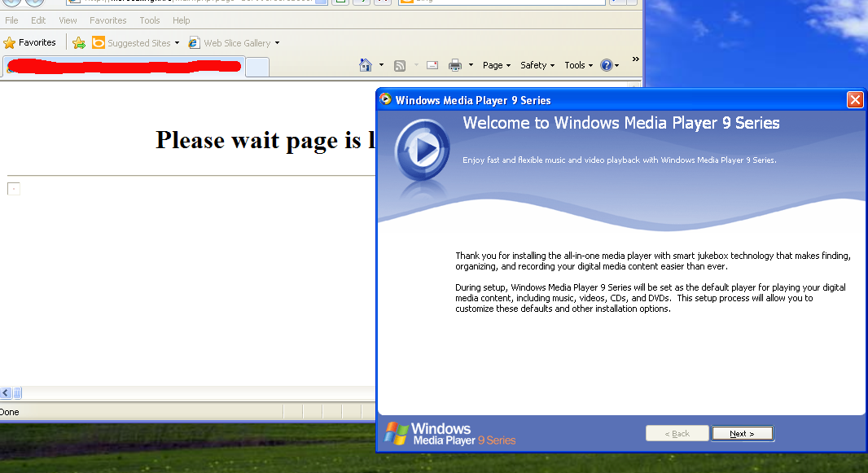Click the Home icon in the command bar

pos(366,65)
